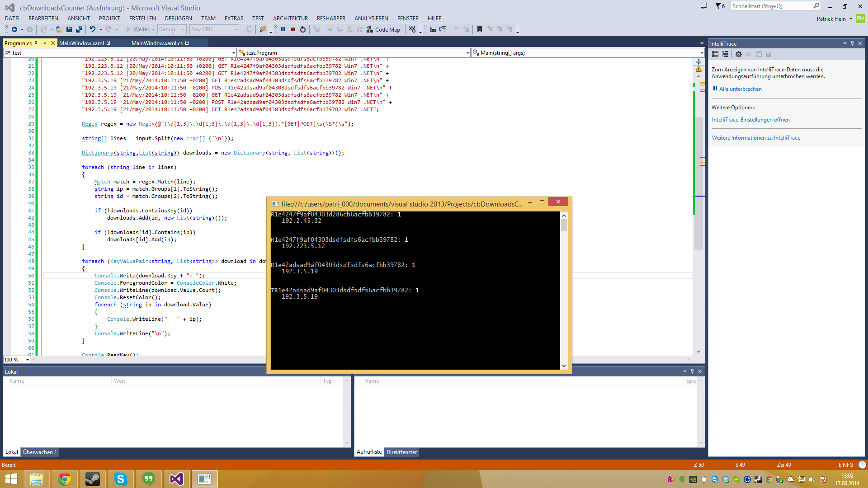
Task: Open notifications flag icon
Action: 720,6
